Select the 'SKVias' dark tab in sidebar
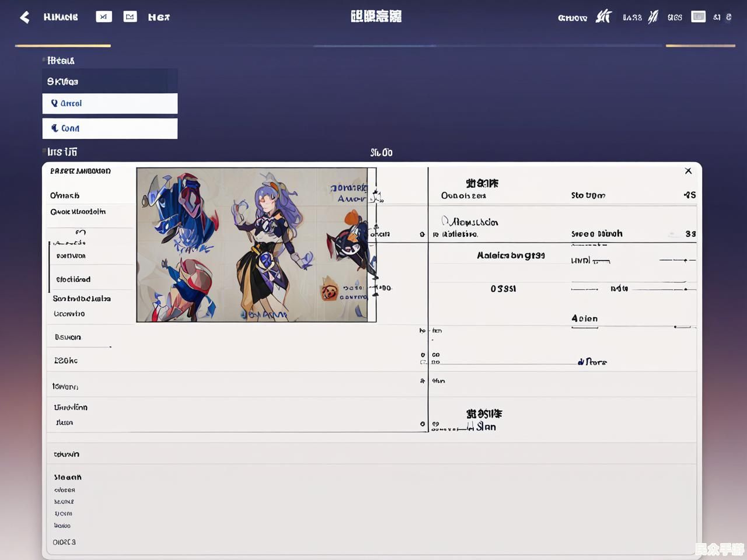 [x=109, y=82]
